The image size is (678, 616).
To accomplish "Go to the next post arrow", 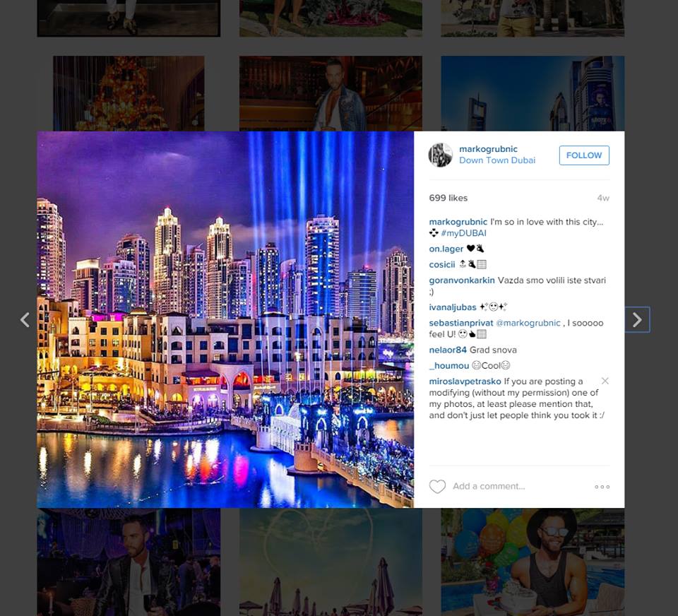I will 637,320.
